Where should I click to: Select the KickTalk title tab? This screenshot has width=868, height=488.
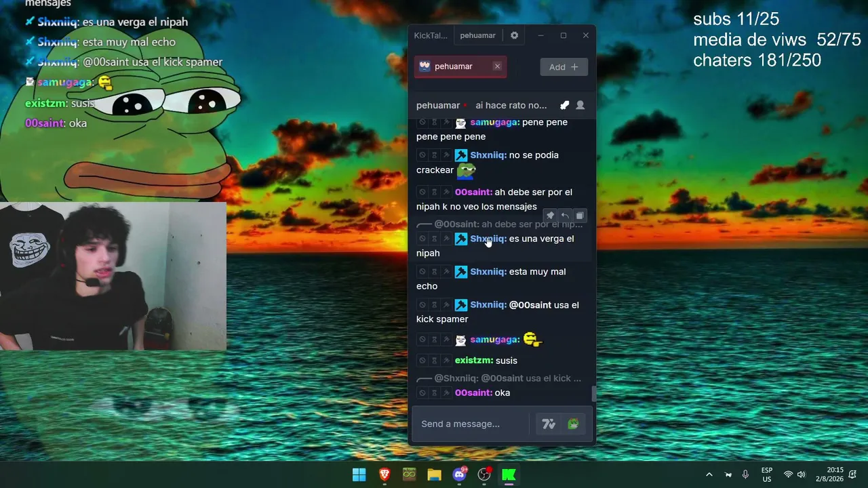[x=431, y=35]
